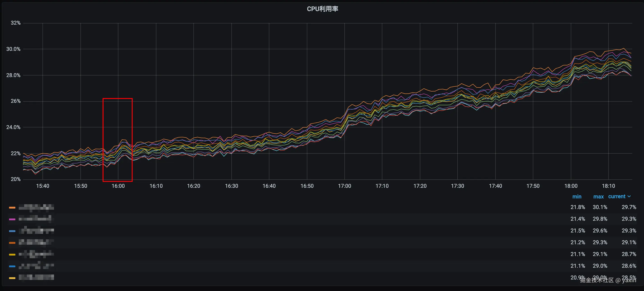Click the orange swatch of the first legend series
644x291 pixels.
12,207
